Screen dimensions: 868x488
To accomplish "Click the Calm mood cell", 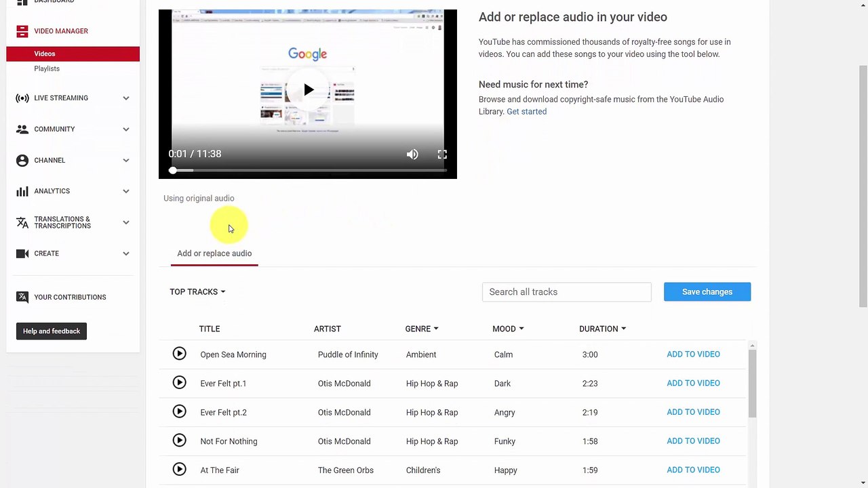I will click(x=503, y=354).
